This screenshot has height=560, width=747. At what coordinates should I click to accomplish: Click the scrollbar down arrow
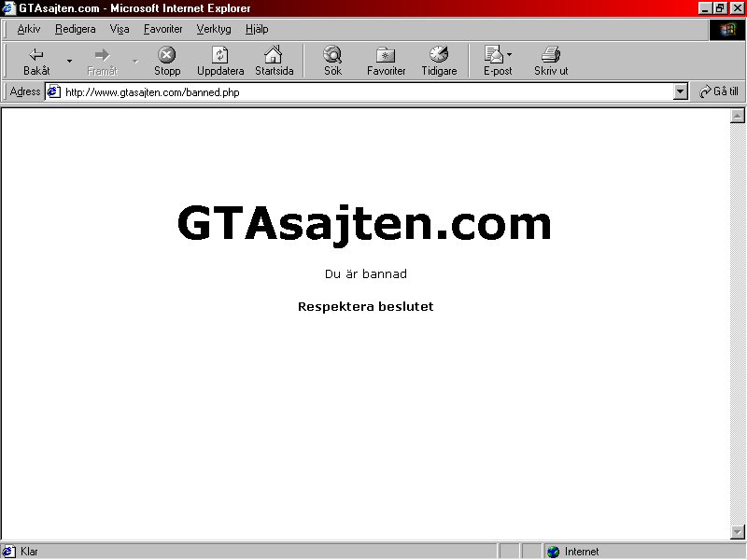point(737,531)
